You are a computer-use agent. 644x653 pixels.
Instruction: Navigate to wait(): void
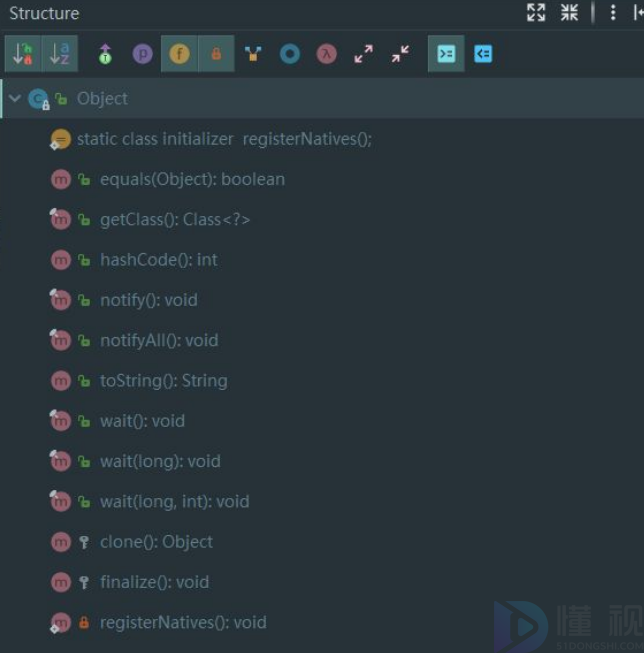142,421
